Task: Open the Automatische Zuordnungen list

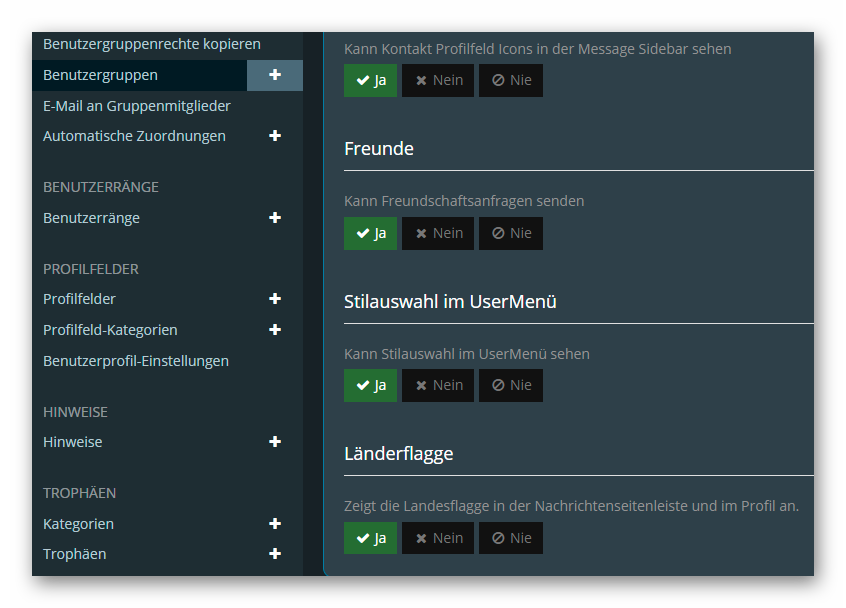Action: [x=134, y=136]
